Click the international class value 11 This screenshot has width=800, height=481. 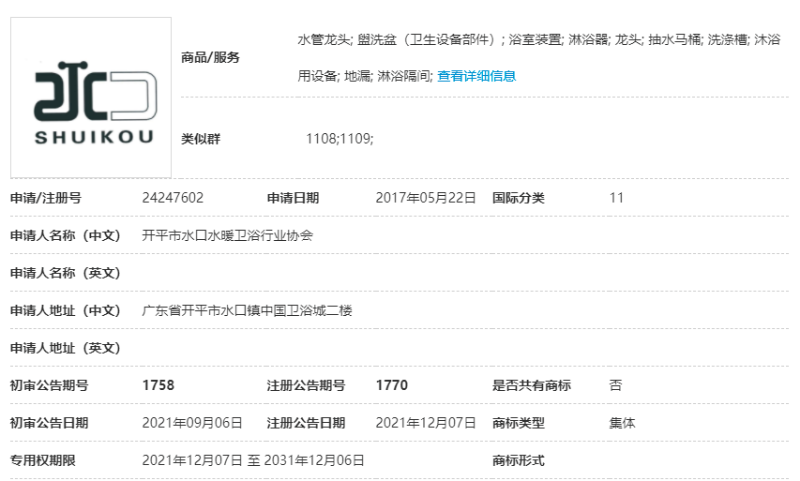click(x=616, y=198)
